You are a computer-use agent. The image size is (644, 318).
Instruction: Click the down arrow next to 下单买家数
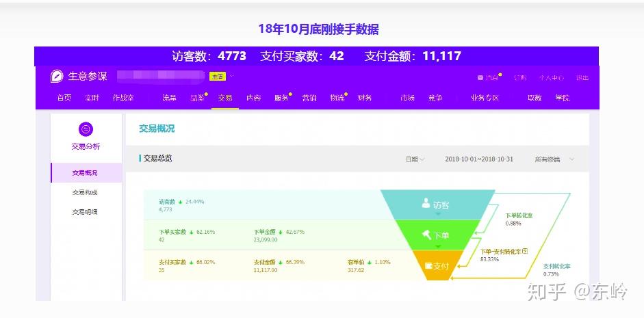[191, 233]
